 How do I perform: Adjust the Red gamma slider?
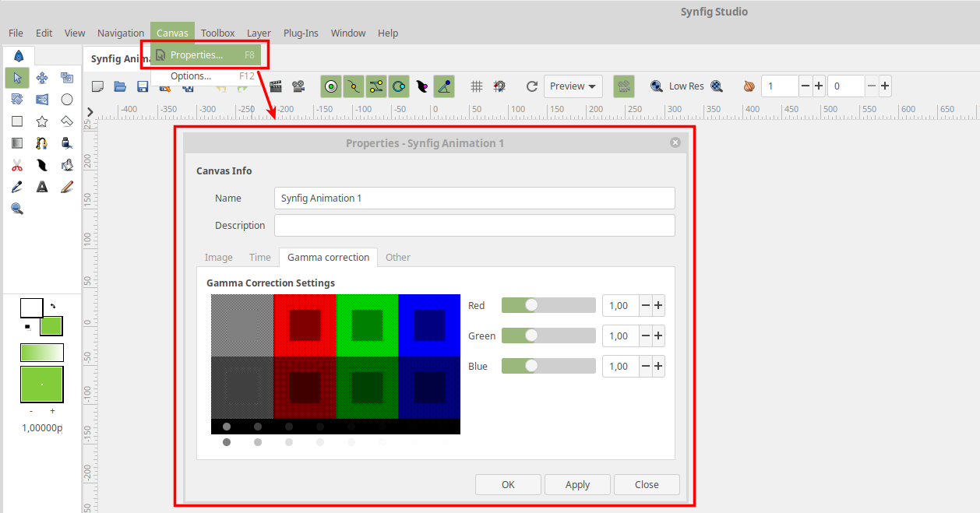[548, 305]
